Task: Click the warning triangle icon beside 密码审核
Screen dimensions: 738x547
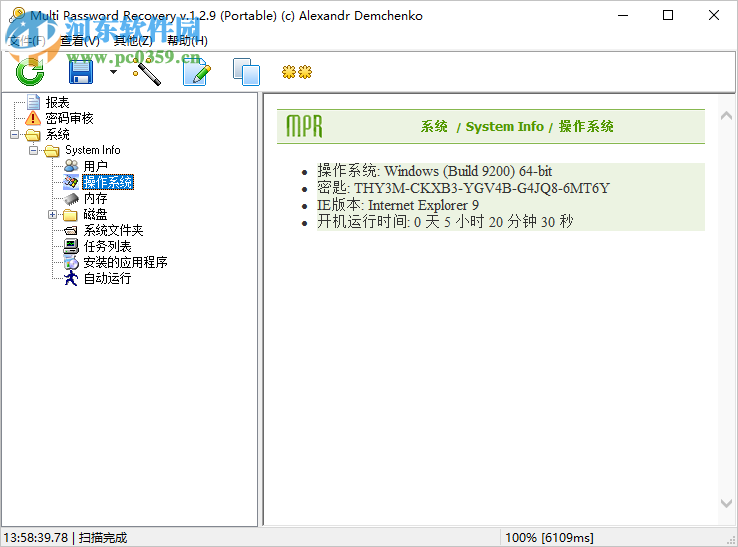Action: 33,118
